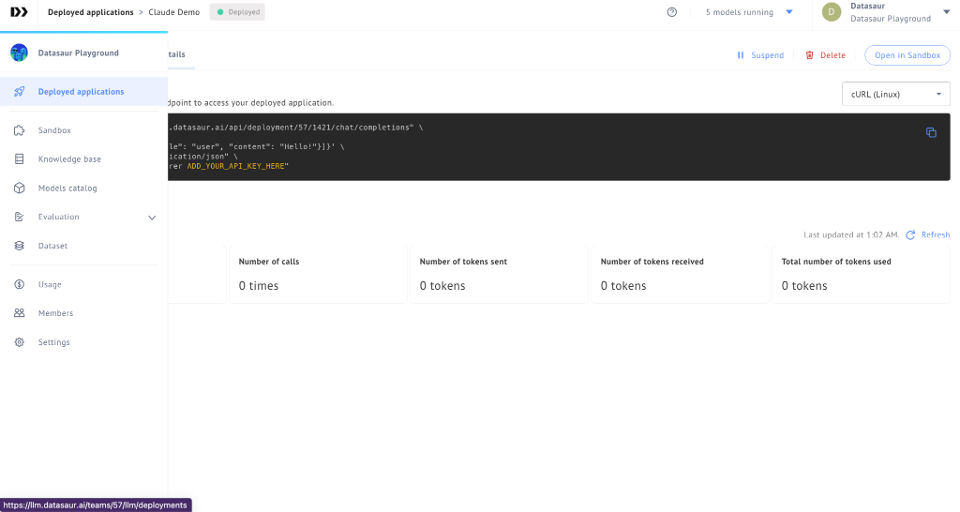The image size is (960, 512).
Task: Refresh the usage statistics
Action: click(928, 235)
